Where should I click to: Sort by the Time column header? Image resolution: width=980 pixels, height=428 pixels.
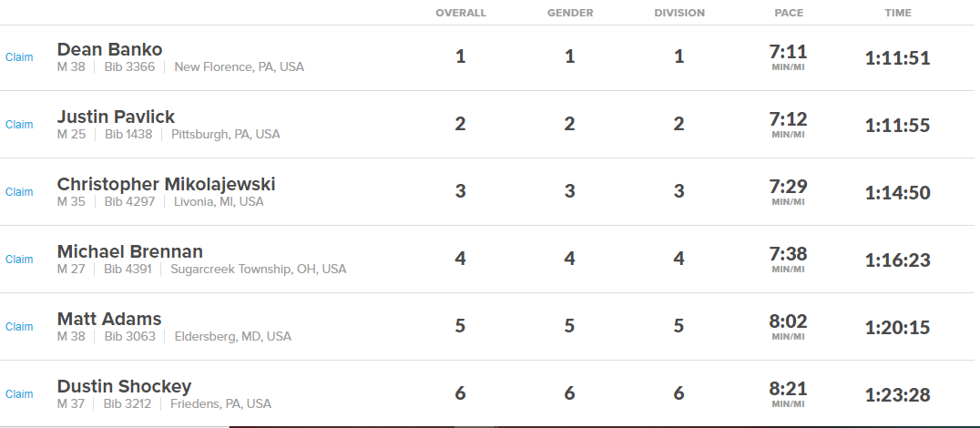(898, 13)
